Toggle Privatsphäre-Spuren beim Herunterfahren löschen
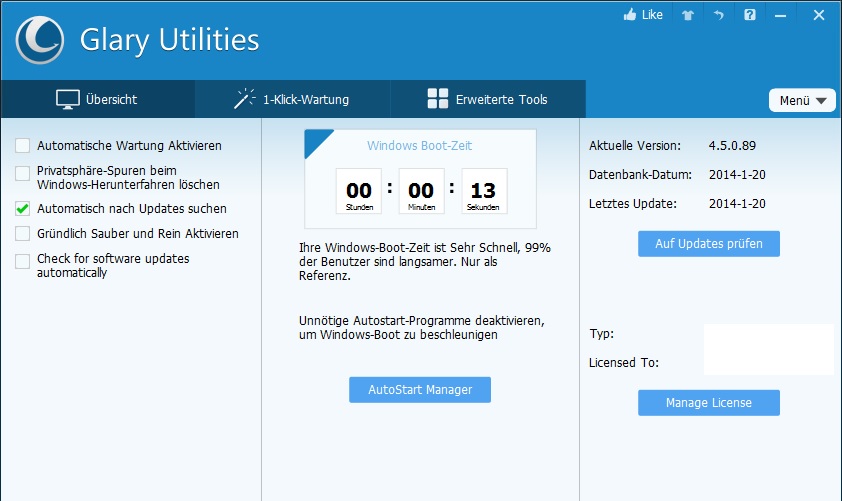The height and width of the screenshot is (501, 842). [23, 173]
